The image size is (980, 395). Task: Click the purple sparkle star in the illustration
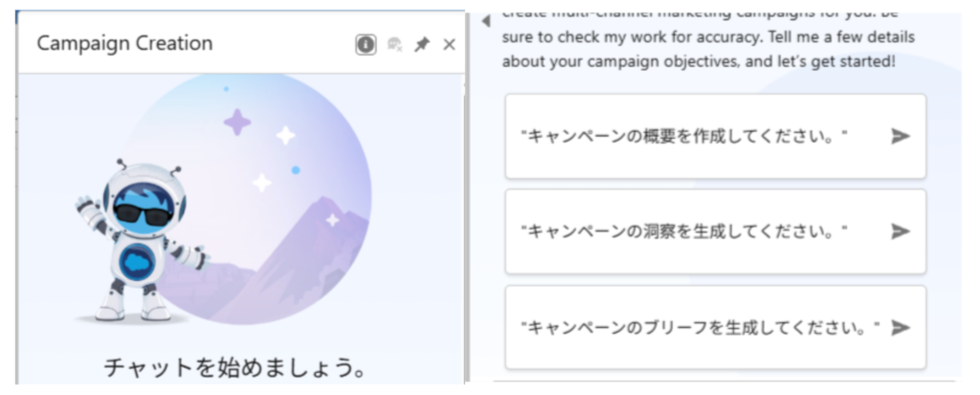click(x=237, y=121)
